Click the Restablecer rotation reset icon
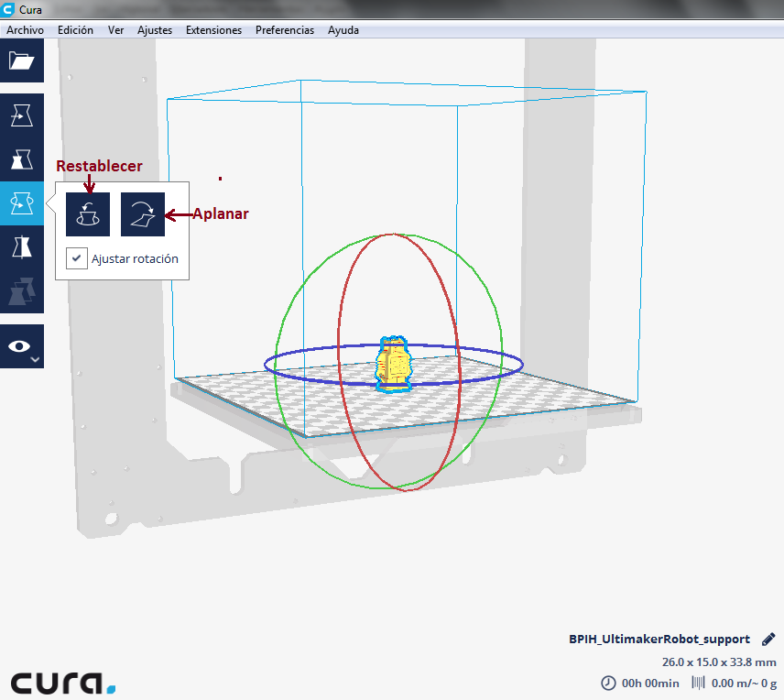The height and width of the screenshot is (700, 784). point(88,214)
